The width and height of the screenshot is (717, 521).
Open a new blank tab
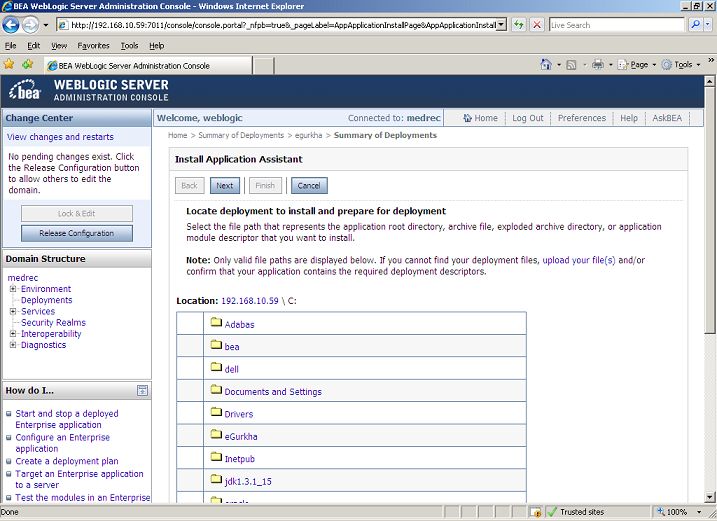263,65
